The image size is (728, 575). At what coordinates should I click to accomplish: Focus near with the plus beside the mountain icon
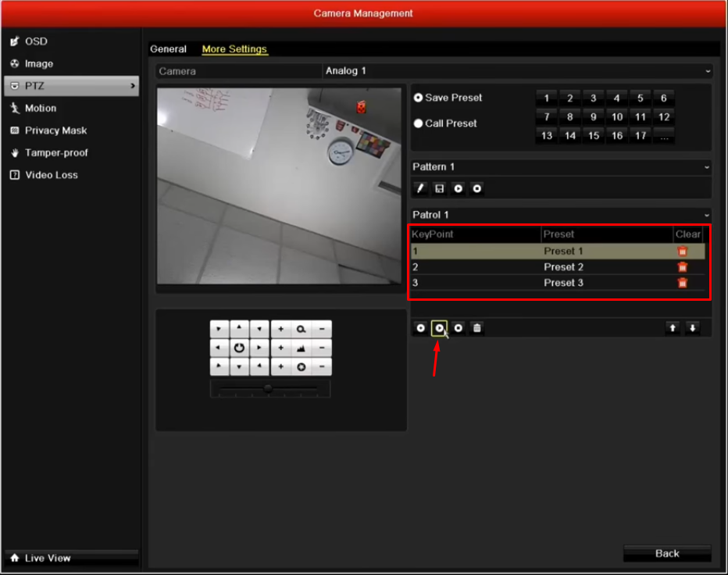(281, 348)
